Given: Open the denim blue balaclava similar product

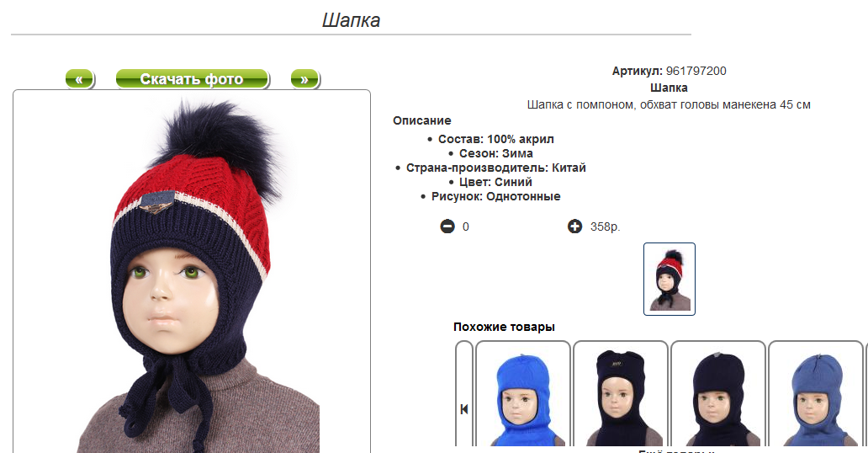Looking at the screenshot, I should pyautogui.click(x=815, y=394).
